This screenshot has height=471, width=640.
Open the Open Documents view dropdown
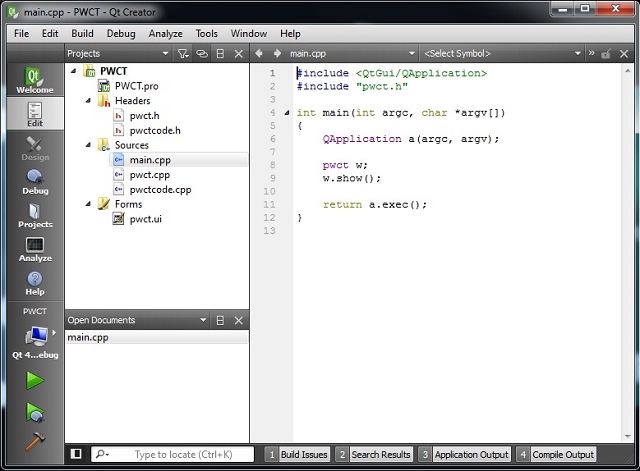[x=138, y=320]
